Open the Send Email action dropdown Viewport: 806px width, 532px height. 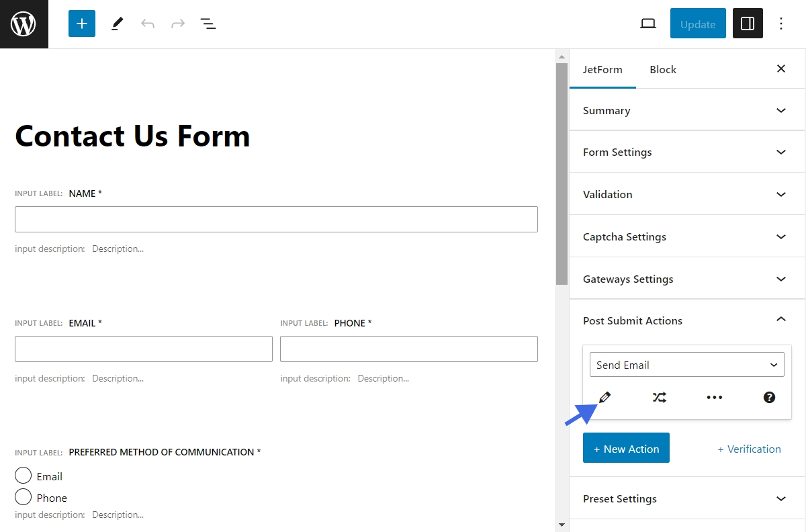click(686, 365)
